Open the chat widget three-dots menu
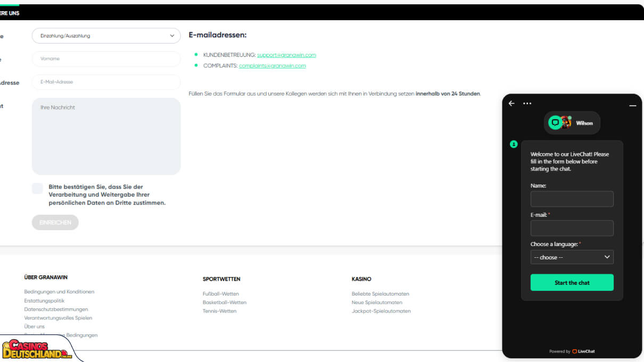 coord(527,104)
